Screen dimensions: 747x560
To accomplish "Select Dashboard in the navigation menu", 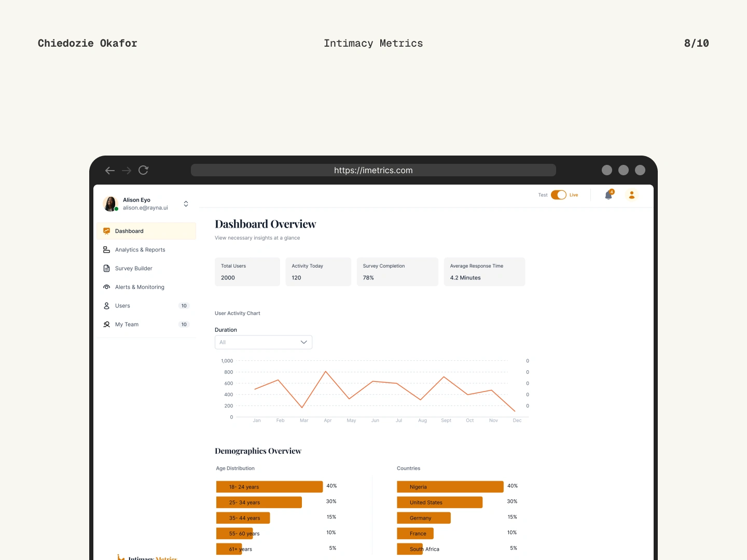I will (129, 231).
